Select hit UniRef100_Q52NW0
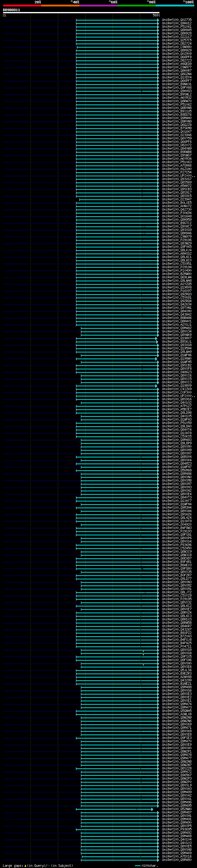The image size is (197, 868). [x=177, y=809]
